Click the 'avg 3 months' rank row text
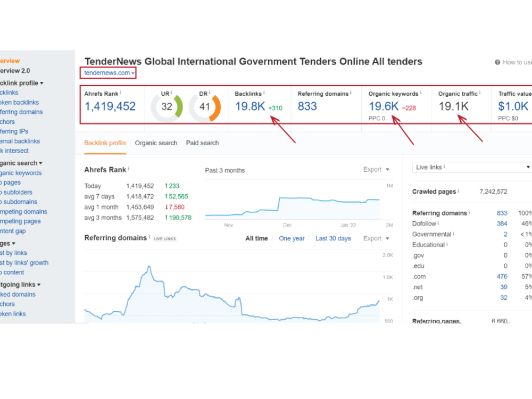 [x=103, y=218]
